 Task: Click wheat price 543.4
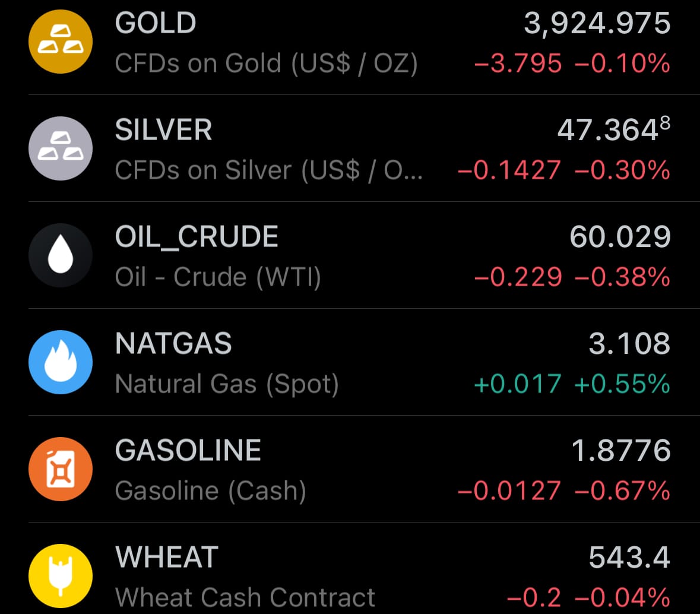coord(629,558)
